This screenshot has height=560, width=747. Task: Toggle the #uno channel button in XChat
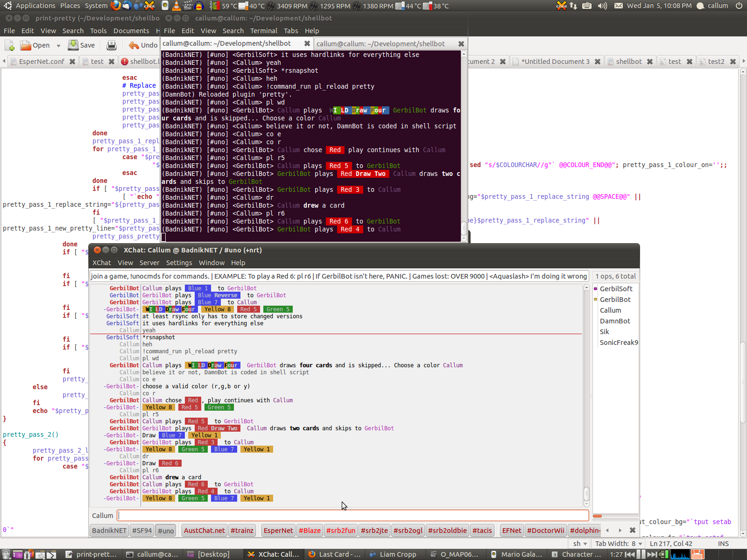click(165, 531)
